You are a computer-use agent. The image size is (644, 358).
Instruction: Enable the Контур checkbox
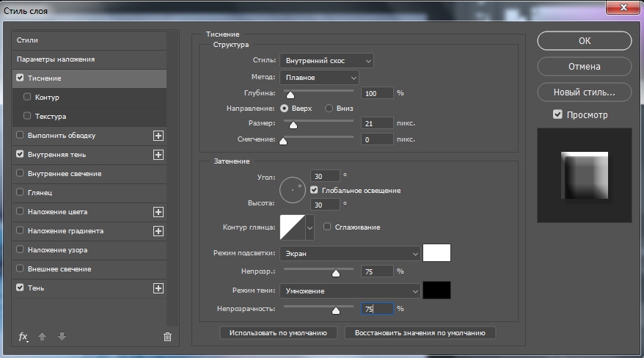click(x=27, y=97)
